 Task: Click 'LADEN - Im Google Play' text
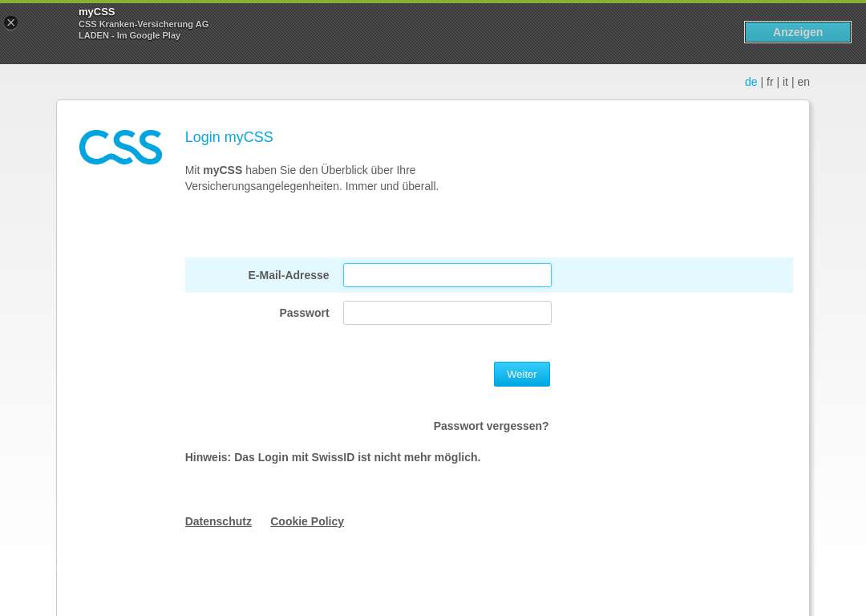[129, 35]
